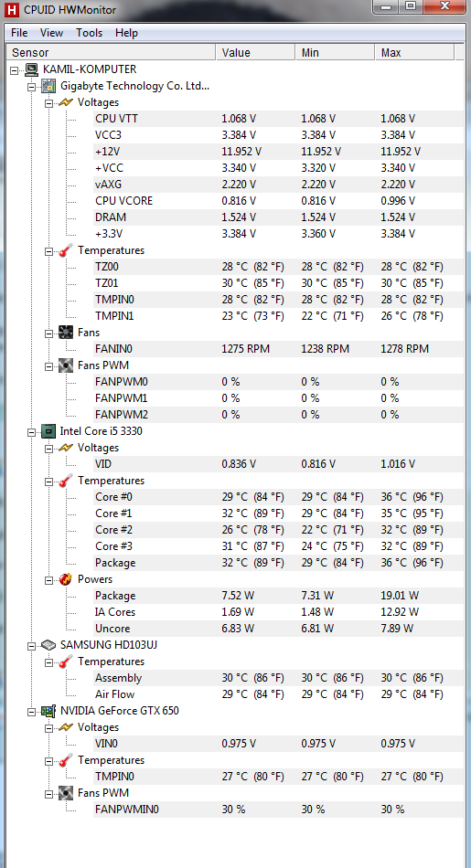Viewport: 471px width, 868px height.
Task: Click the SAMSUNG HD103UJ hard drive icon
Action: pos(48,645)
